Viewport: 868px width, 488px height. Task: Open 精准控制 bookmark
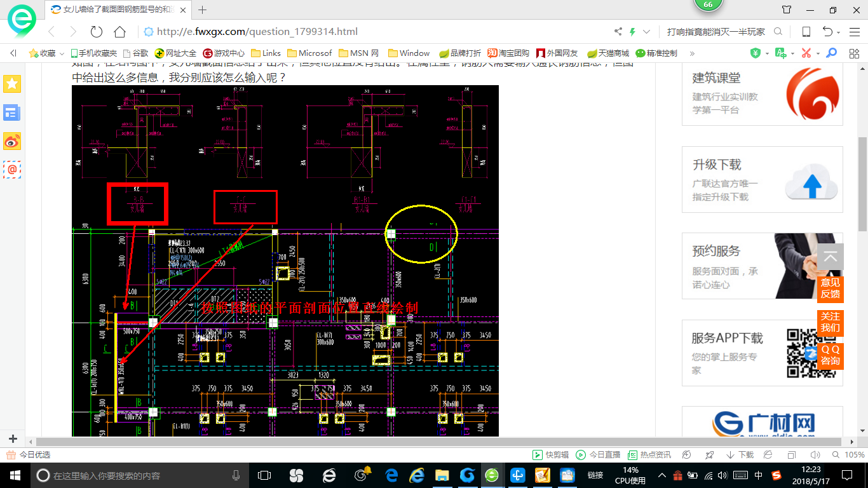[656, 53]
